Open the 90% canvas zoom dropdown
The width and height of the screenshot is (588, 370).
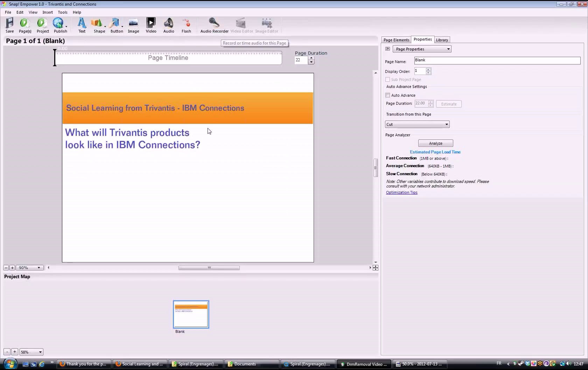coord(30,268)
